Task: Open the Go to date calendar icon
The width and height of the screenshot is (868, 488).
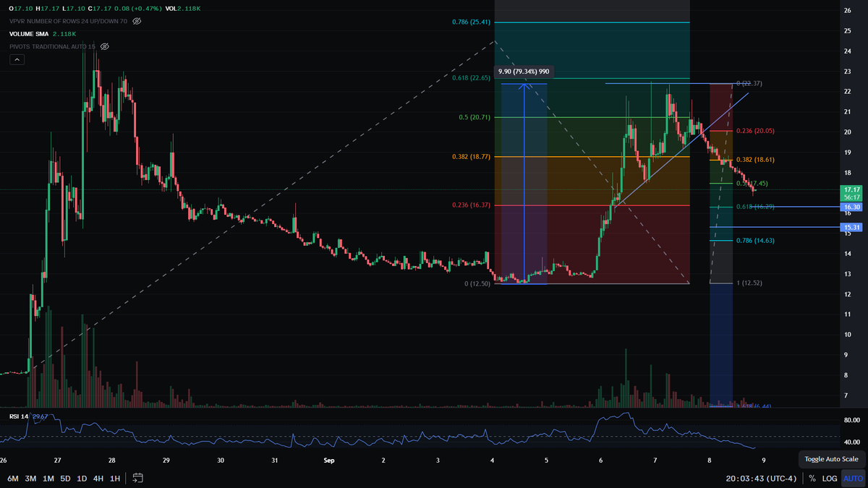Action: [138, 478]
